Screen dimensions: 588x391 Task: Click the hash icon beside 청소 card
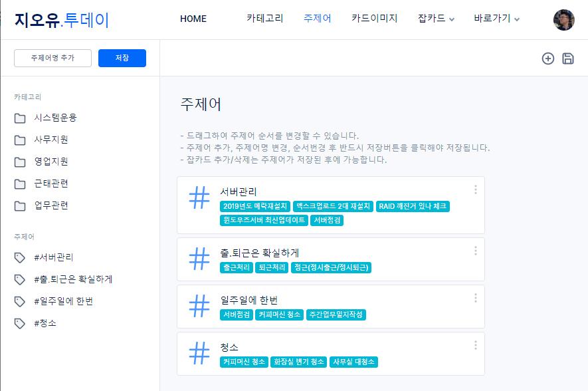tap(199, 353)
